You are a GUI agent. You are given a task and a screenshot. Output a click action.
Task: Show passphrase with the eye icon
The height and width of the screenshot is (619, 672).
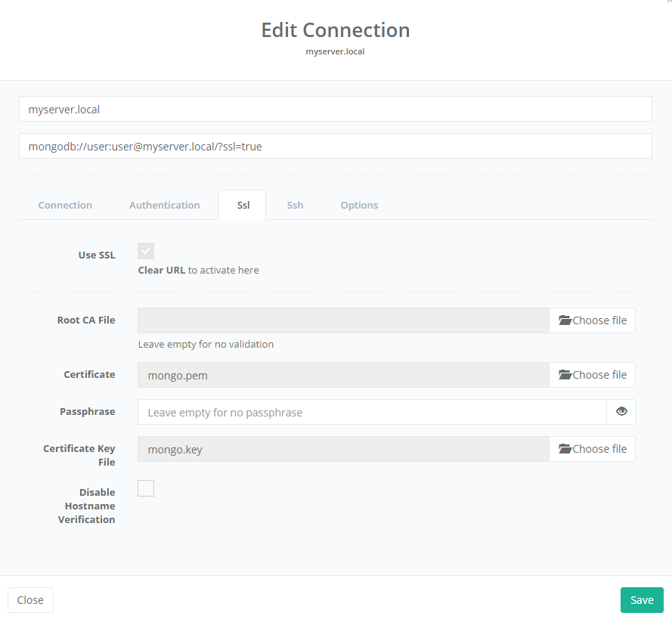pos(621,412)
